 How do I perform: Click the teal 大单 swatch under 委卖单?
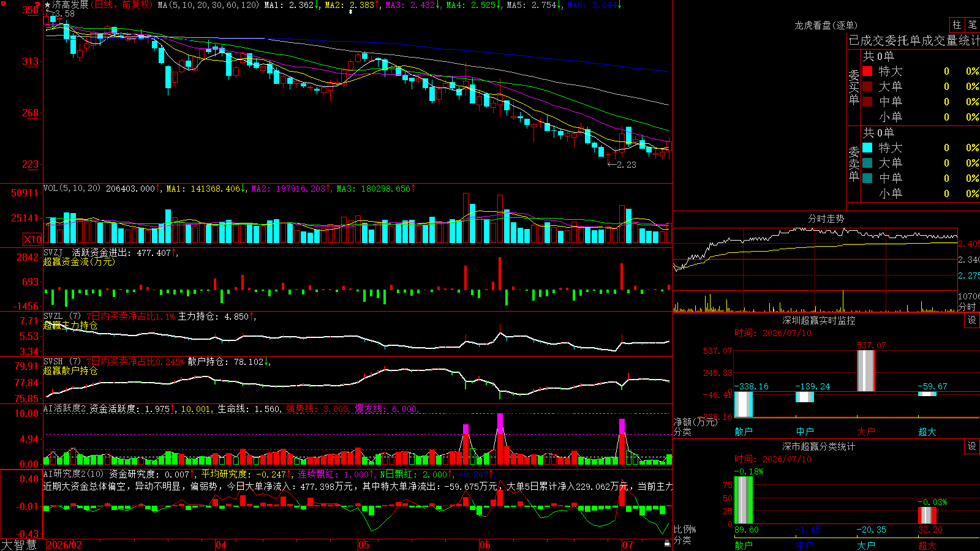coord(867,163)
